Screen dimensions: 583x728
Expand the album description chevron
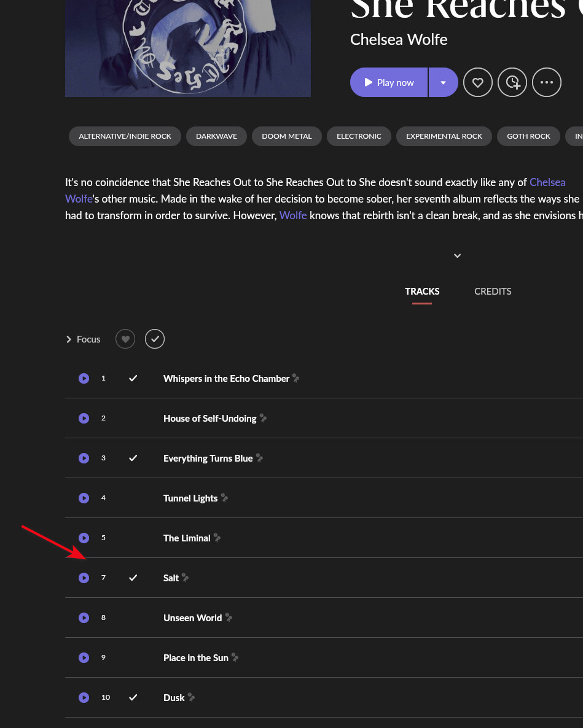457,256
